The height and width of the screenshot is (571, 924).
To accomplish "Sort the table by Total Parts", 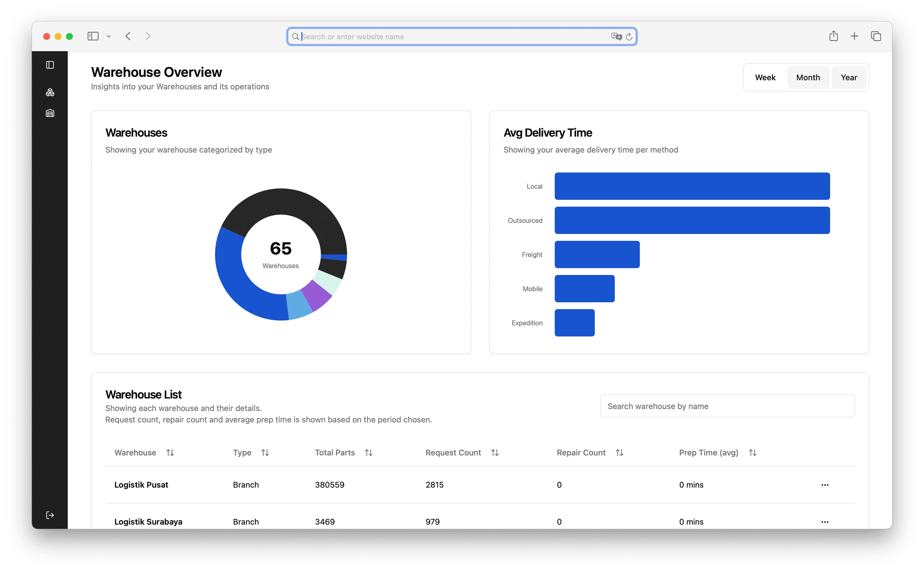I will (369, 452).
